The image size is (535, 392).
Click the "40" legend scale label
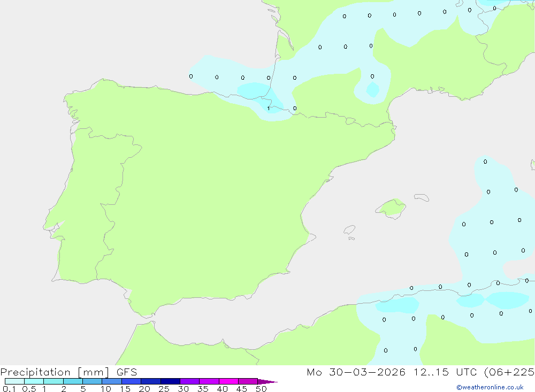pyautogui.click(x=223, y=389)
